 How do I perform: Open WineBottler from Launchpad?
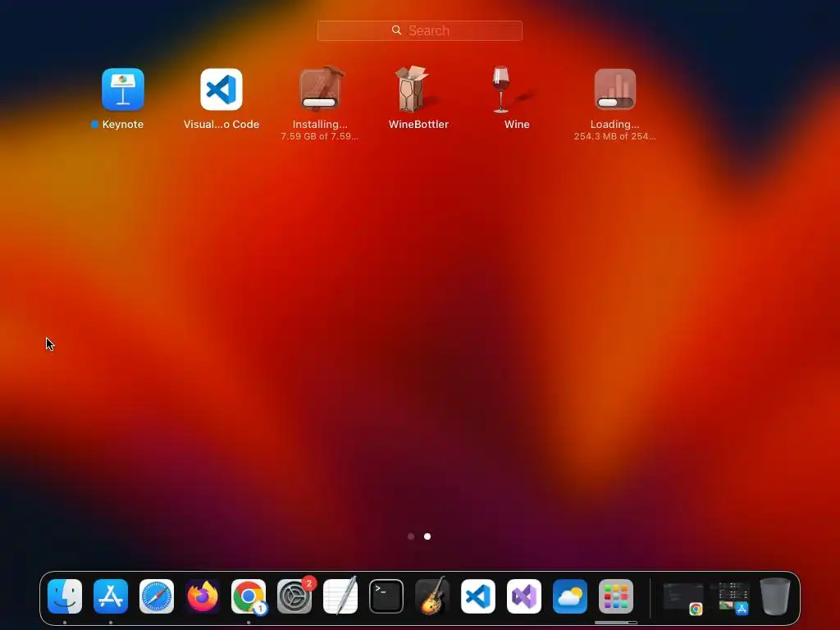click(x=413, y=89)
